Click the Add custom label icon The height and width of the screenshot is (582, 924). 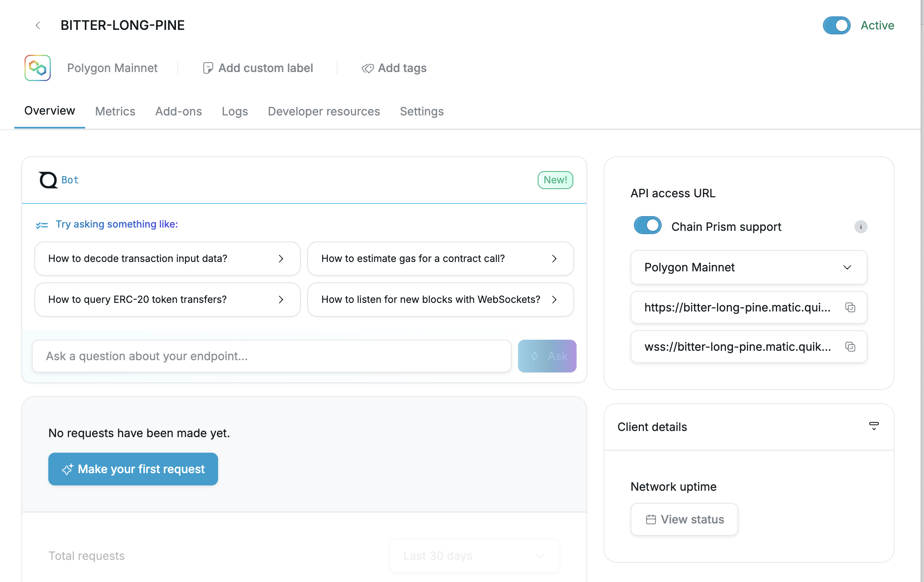pyautogui.click(x=208, y=68)
